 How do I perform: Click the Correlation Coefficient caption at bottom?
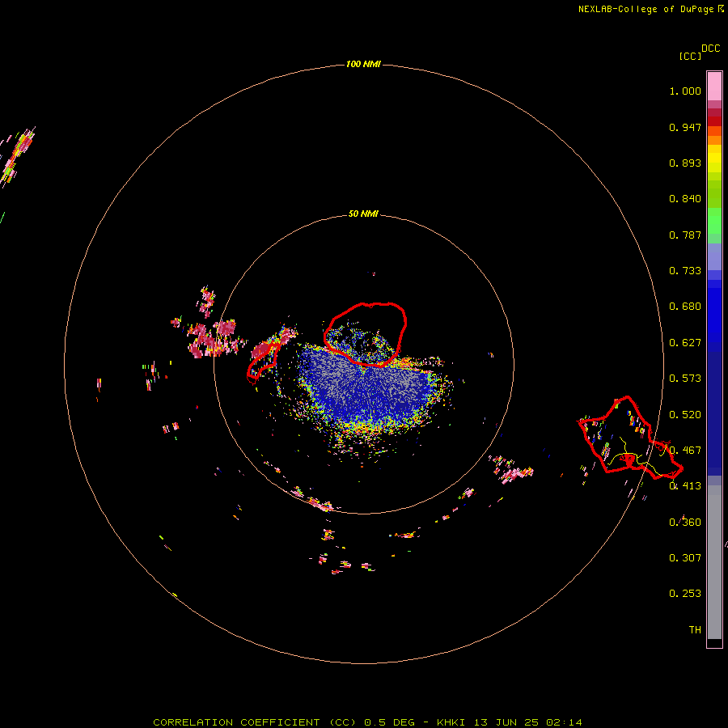coord(367,722)
